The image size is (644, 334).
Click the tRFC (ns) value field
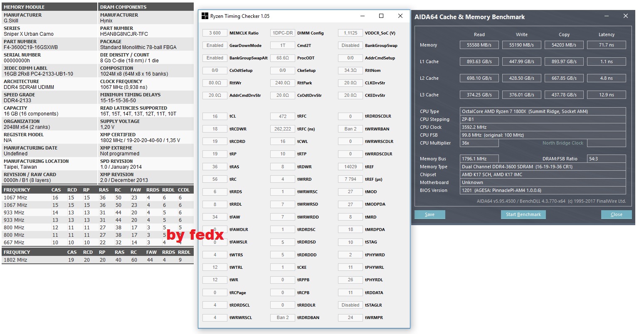point(283,129)
